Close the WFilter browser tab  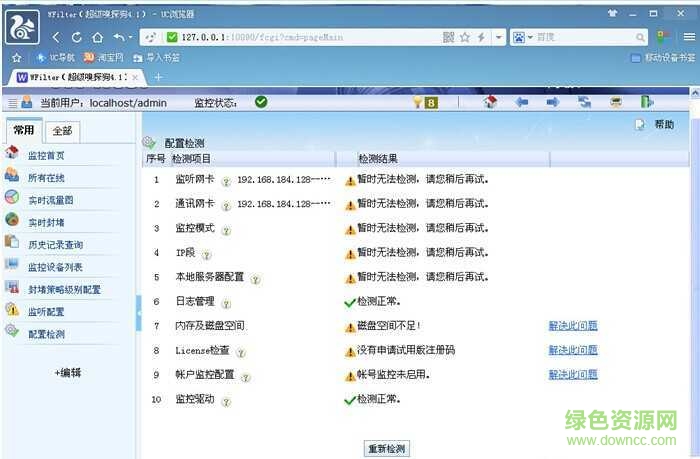pyautogui.click(x=135, y=77)
